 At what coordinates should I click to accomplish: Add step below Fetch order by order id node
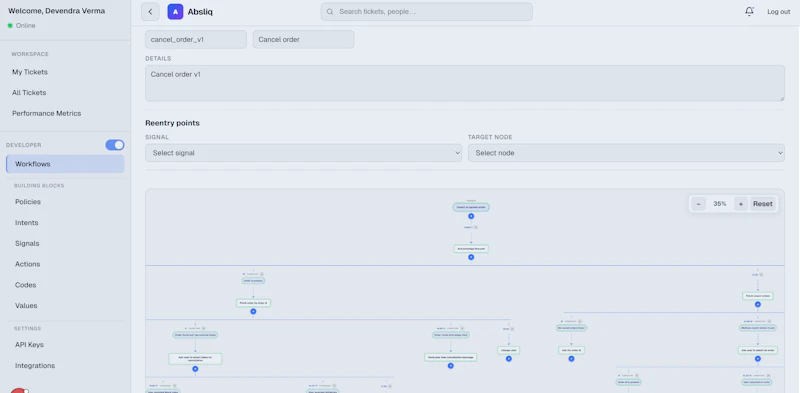253,311
